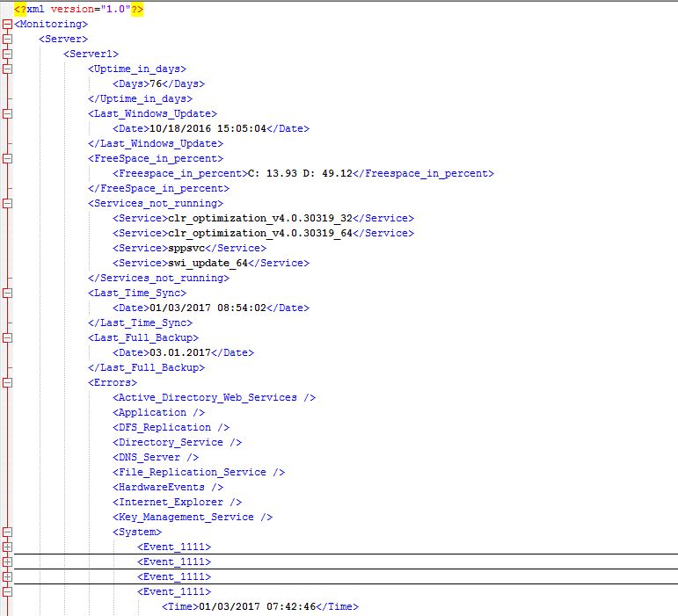678x616 pixels.
Task: Click the <Errors> opening tag text
Action: [113, 383]
